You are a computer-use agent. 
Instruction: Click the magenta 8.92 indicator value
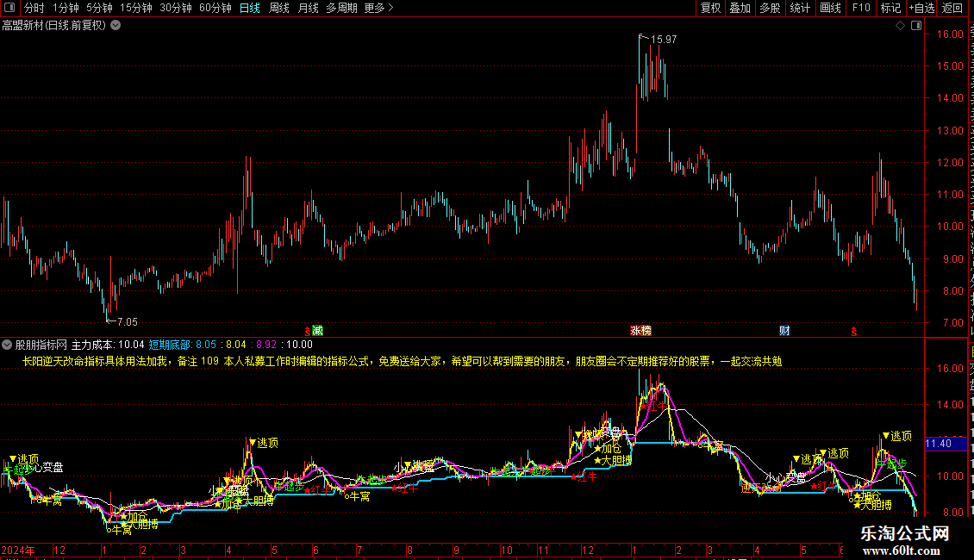coord(265,345)
